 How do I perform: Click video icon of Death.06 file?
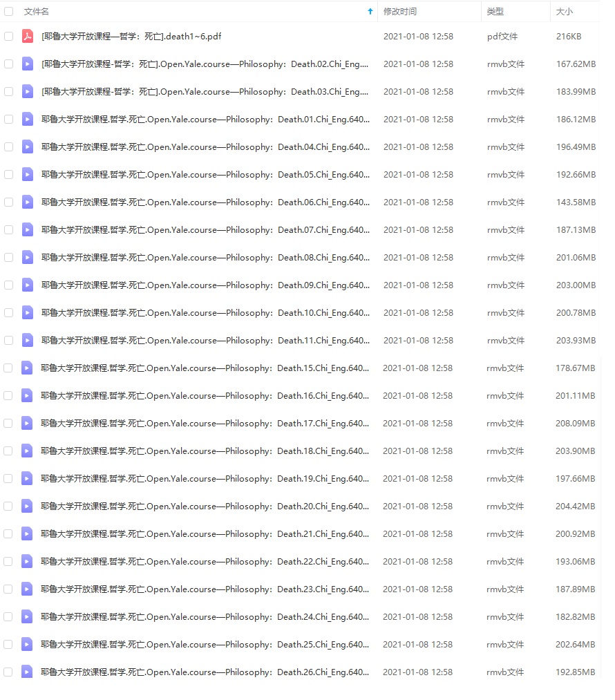click(28, 202)
